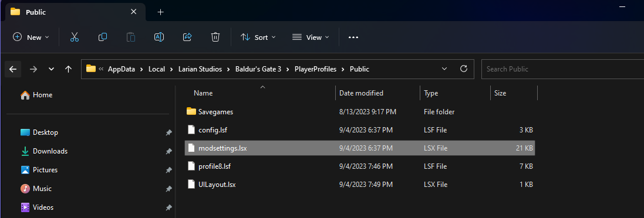The height and width of the screenshot is (218, 644).
Task: Unpin Desktop using its pin icon
Action: [168, 132]
